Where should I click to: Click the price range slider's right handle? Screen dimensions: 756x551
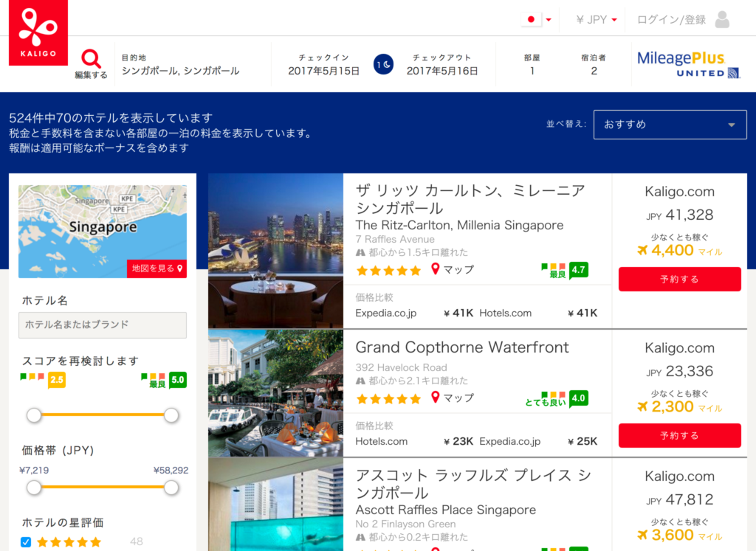pos(171,488)
